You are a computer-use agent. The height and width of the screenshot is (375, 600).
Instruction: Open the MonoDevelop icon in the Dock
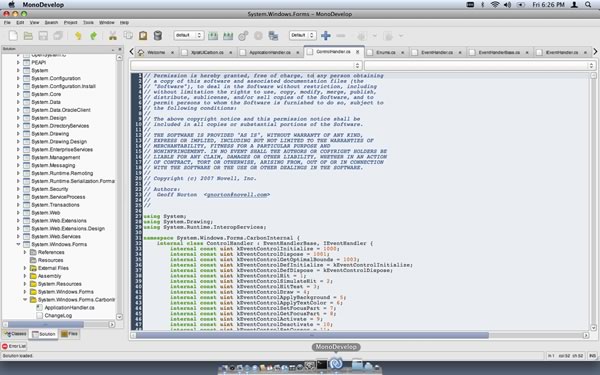[x=336, y=363]
